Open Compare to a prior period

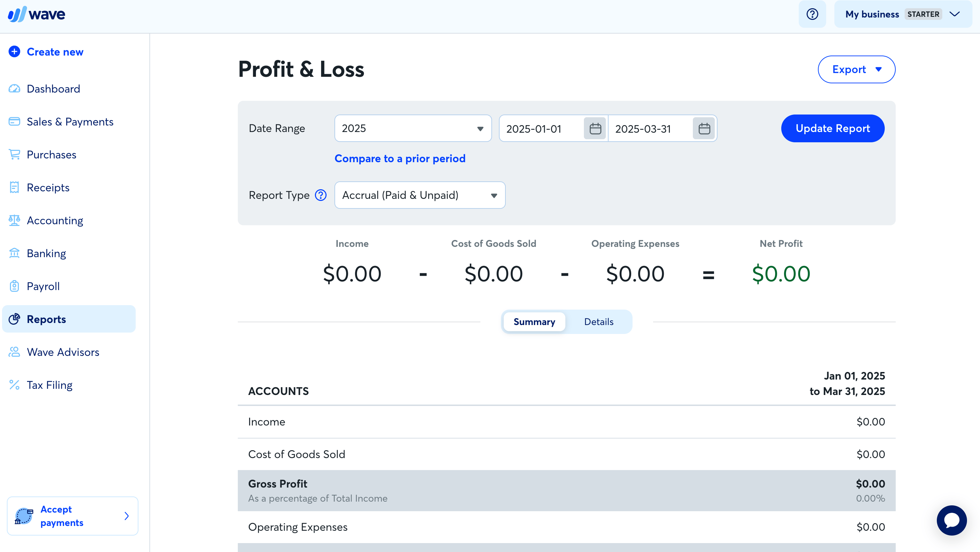pos(400,158)
